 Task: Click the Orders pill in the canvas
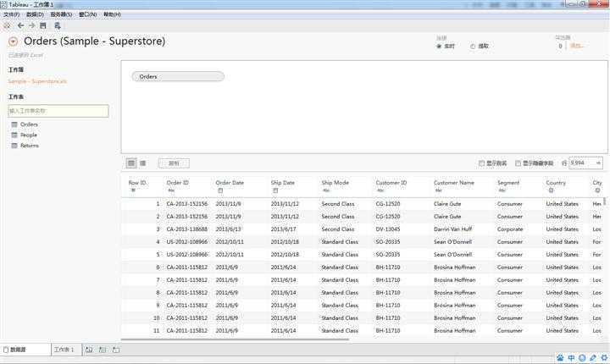178,77
